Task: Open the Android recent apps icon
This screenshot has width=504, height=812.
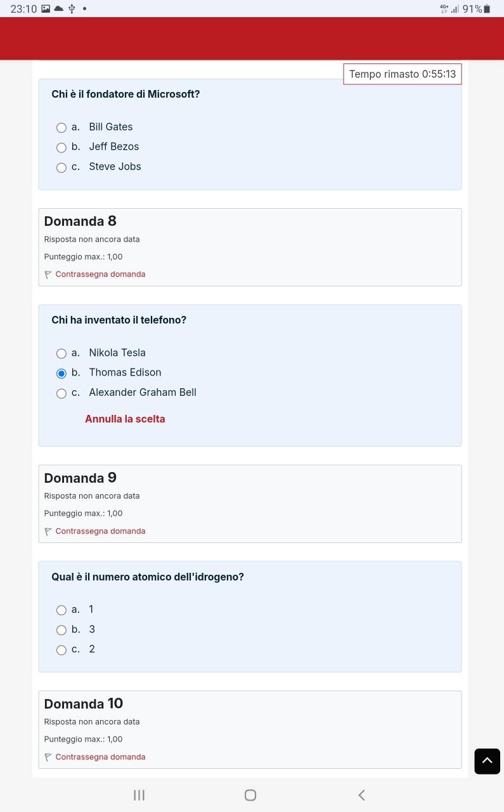Action: 139,795
